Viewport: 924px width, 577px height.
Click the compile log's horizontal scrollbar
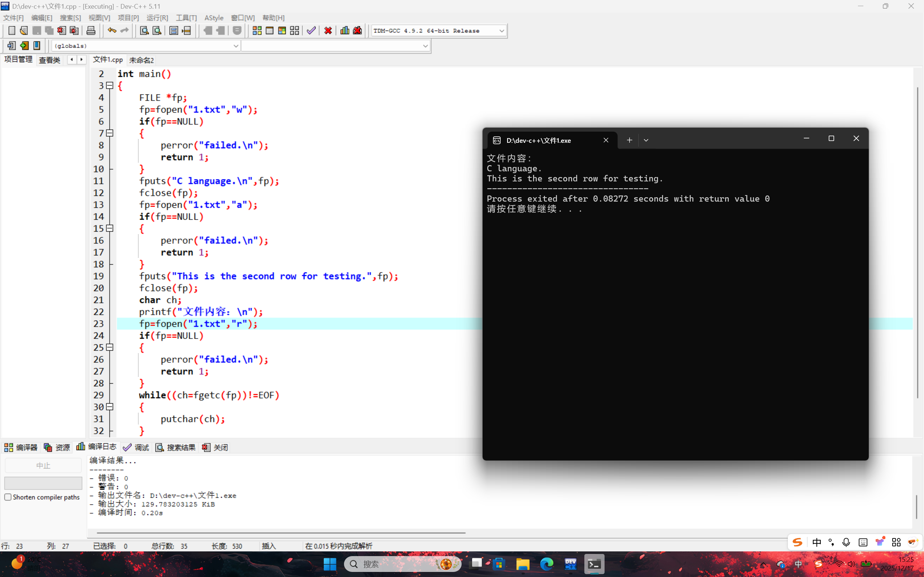coord(281,532)
